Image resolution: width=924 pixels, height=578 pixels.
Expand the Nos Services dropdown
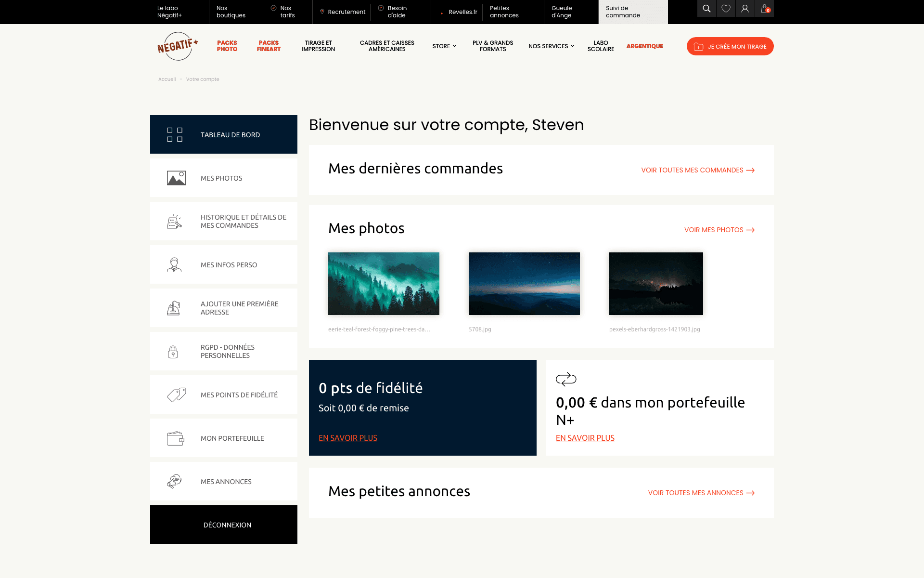[551, 46]
